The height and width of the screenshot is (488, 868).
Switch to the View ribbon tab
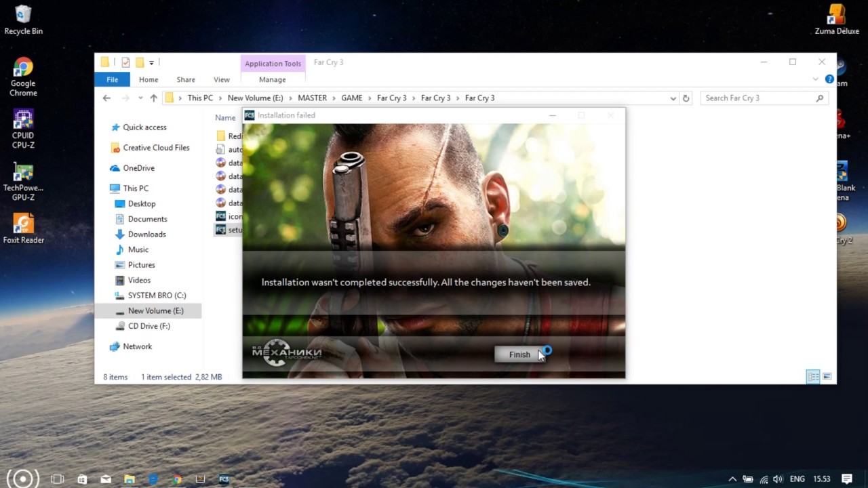(222, 79)
